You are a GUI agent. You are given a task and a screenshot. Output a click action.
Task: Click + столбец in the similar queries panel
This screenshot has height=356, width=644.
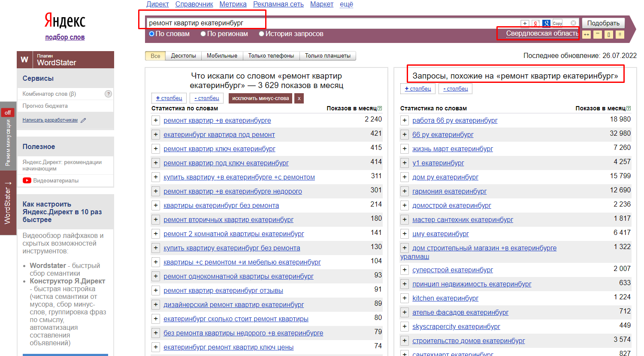(x=418, y=89)
